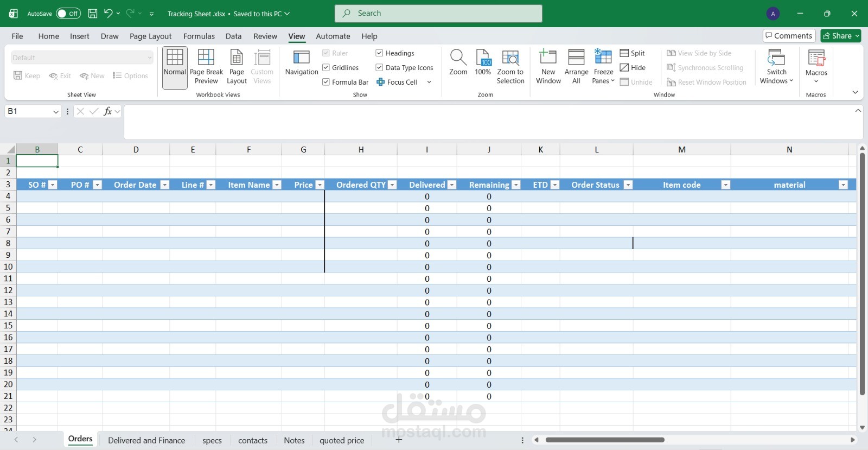Uncheck the Headings checkbox
Viewport: 868px width, 450px height.
[x=379, y=53]
